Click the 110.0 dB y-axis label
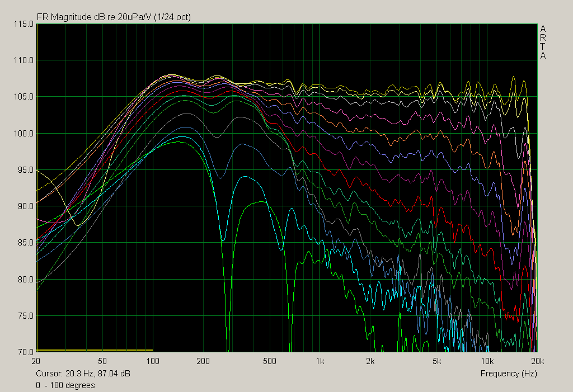Image resolution: width=573 pixels, height=392 pixels. 24,60
